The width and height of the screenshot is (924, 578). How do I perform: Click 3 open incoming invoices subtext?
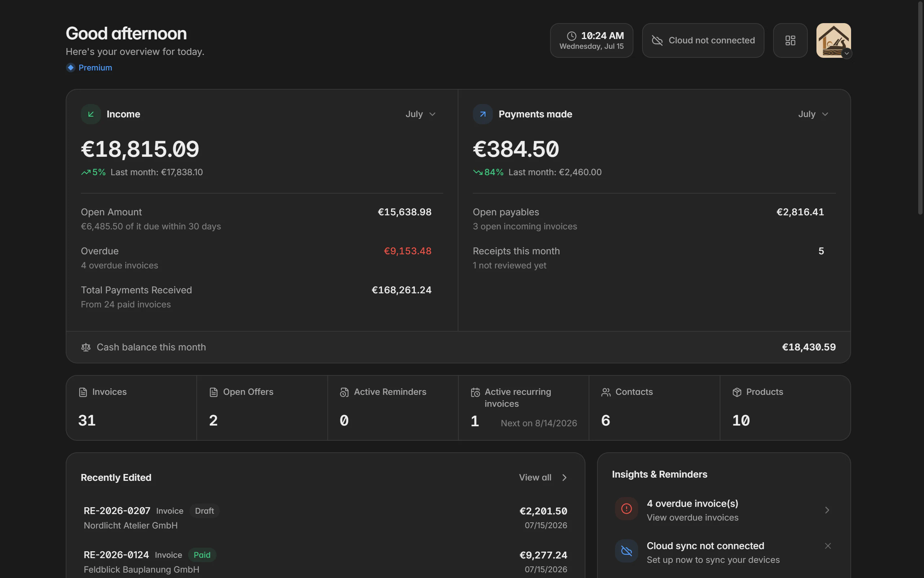524,227
